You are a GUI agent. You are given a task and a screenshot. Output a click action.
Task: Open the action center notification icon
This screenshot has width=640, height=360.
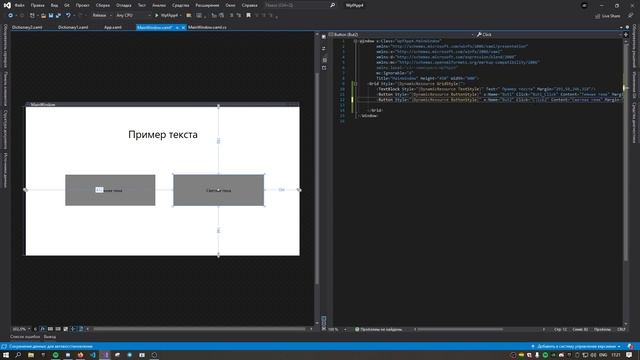629,355
